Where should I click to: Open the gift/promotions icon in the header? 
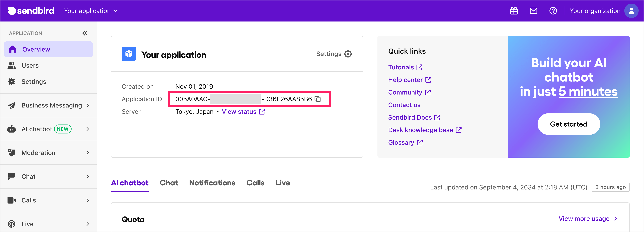pos(514,11)
